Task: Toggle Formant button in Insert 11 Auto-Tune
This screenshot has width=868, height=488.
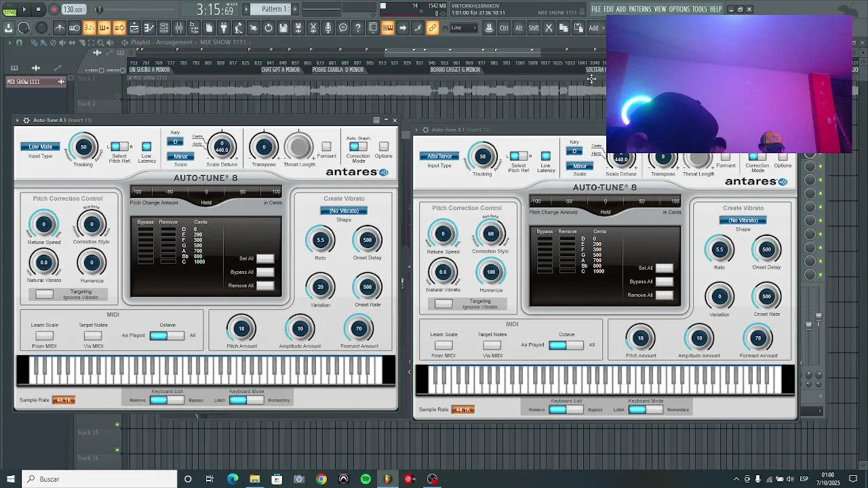Action: (x=326, y=146)
